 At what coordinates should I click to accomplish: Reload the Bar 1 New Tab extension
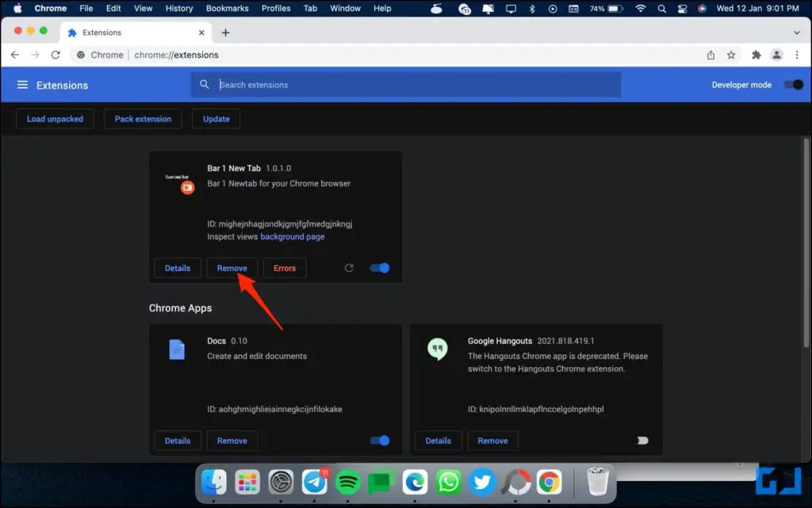[x=349, y=267]
